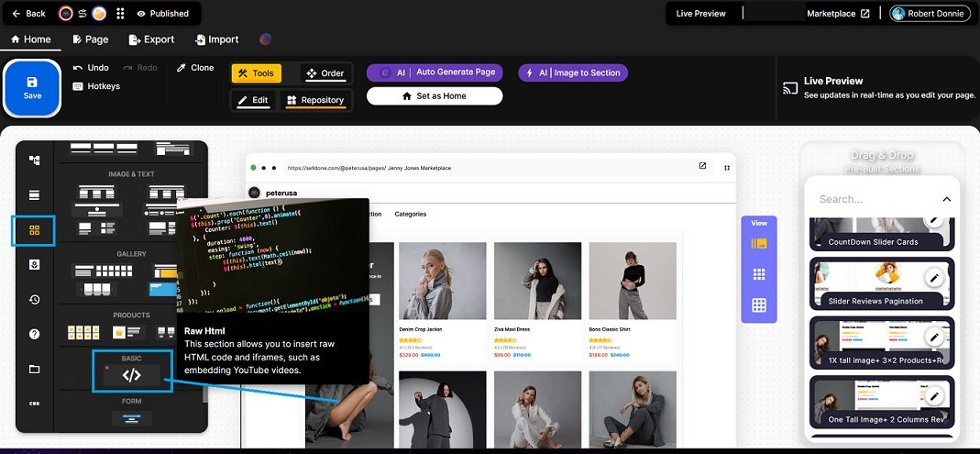This screenshot has width=980, height=454.
Task: Click Live Preview in top bar
Action: [x=701, y=13]
